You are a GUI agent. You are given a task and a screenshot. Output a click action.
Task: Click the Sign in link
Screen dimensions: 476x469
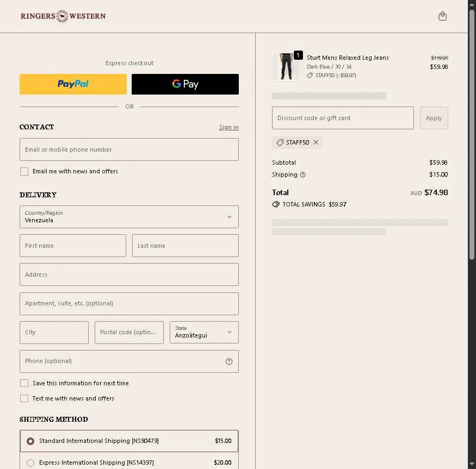[229, 127]
